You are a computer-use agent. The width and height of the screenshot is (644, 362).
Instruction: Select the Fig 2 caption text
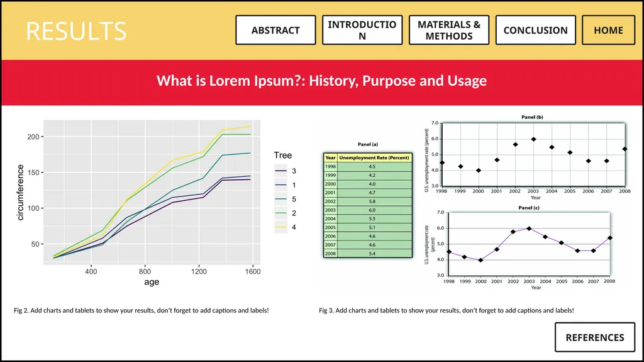pyautogui.click(x=142, y=310)
